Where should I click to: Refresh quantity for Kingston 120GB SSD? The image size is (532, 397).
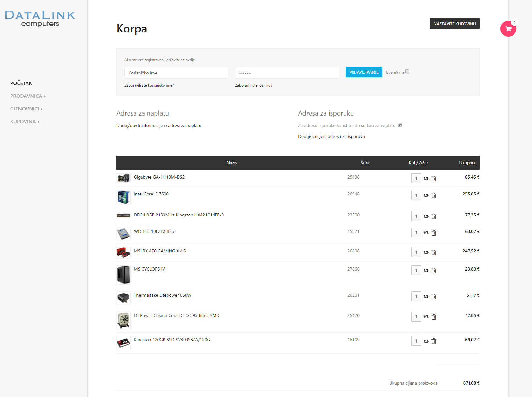[x=426, y=341]
